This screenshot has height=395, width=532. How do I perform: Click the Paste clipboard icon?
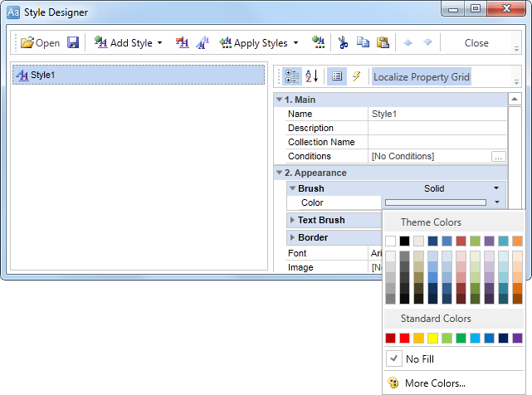[383, 42]
